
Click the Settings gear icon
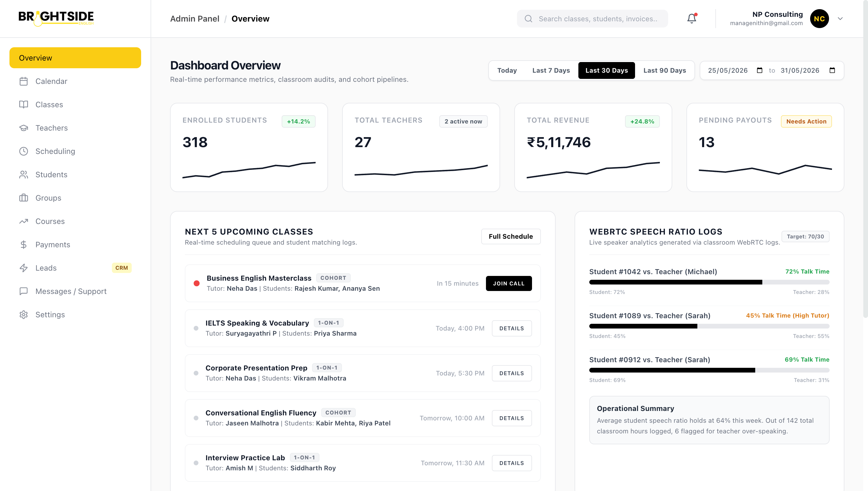[24, 315]
